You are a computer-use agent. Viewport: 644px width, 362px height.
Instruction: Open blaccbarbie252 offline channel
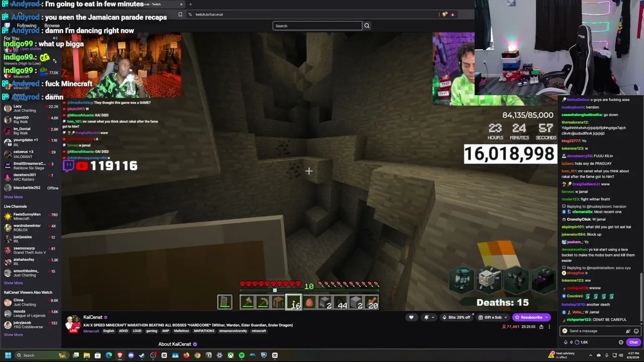30,188
